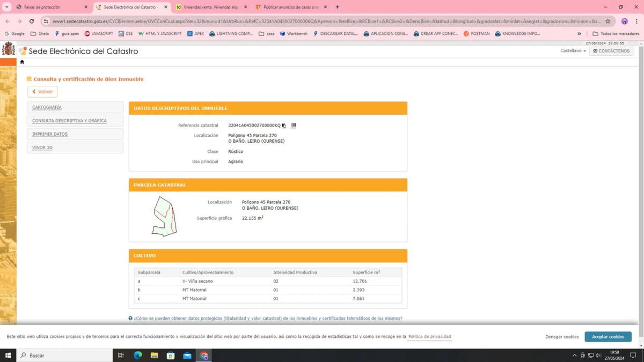Viewport: 644px width, 362px height.
Task: Open the VISOR 3D menu option
Action: (42, 147)
